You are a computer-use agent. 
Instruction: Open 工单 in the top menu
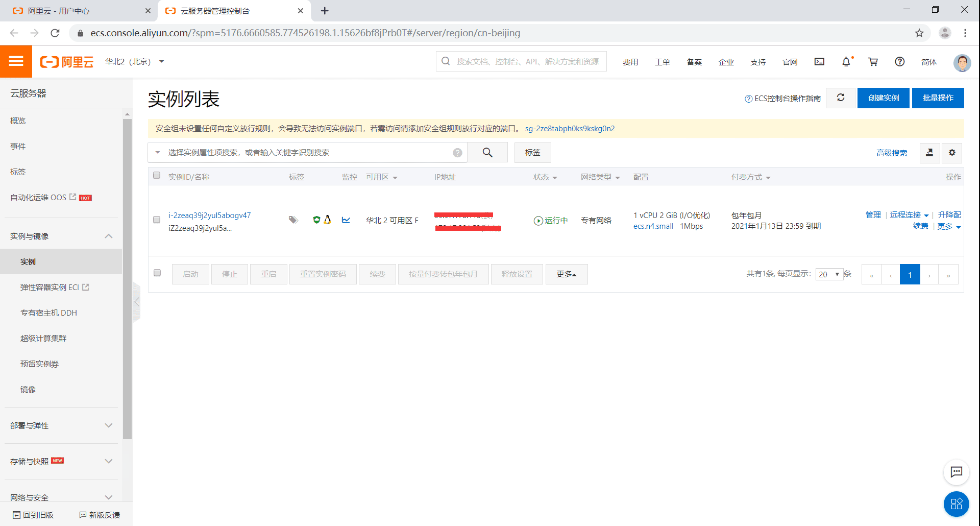click(x=663, y=62)
